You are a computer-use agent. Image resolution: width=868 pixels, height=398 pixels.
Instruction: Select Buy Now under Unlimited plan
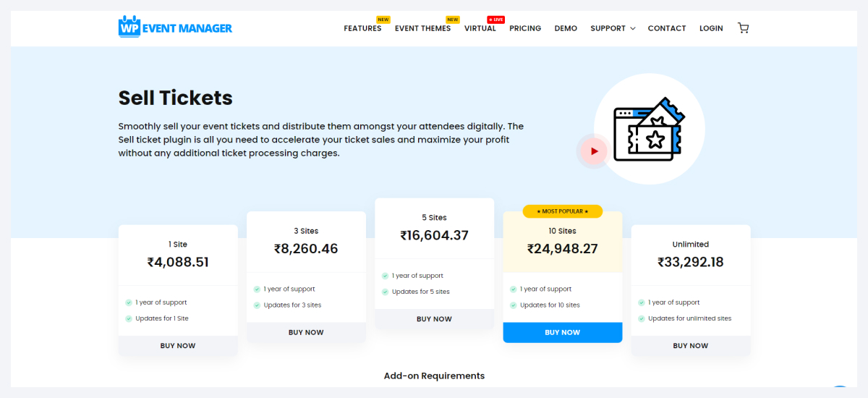[690, 346]
